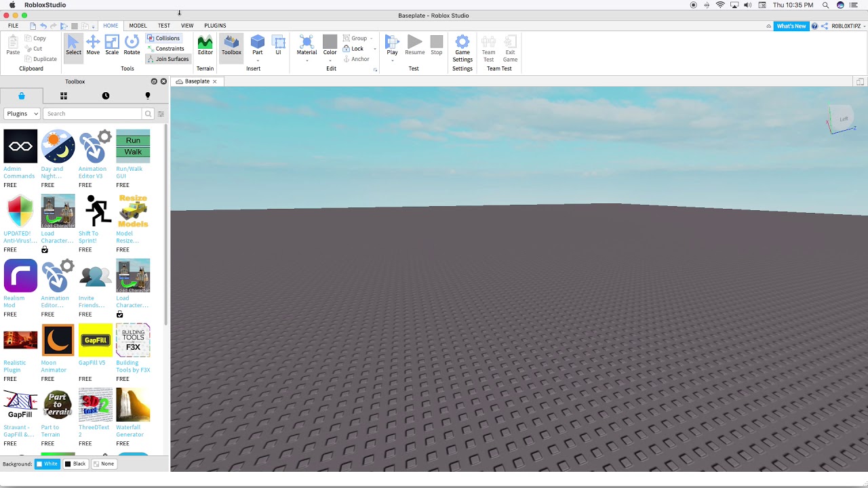Click the Lock button

pyautogui.click(x=353, y=49)
